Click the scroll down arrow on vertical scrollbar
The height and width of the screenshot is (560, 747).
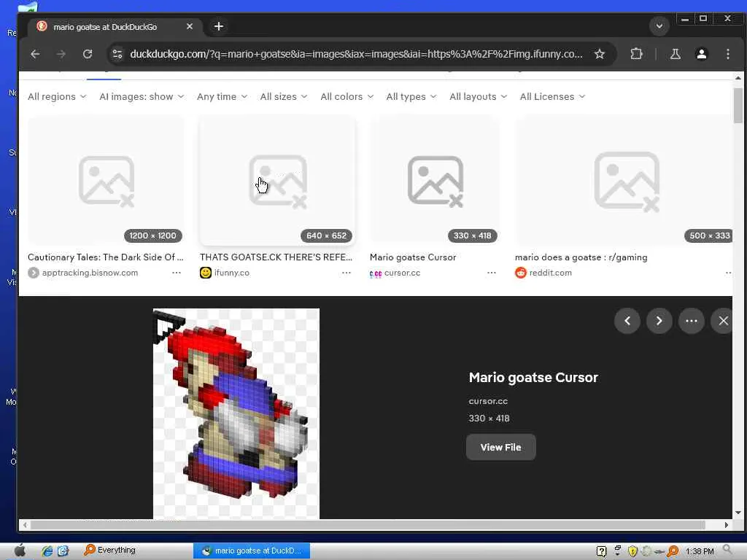(738, 513)
